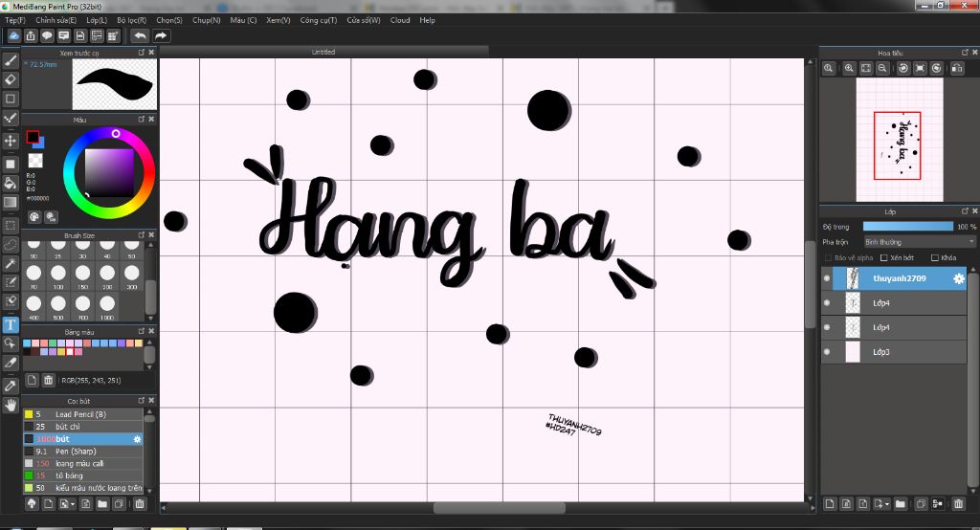Hide the first Lớp4 layer
Image resolution: width=980 pixels, height=530 pixels.
tap(827, 302)
